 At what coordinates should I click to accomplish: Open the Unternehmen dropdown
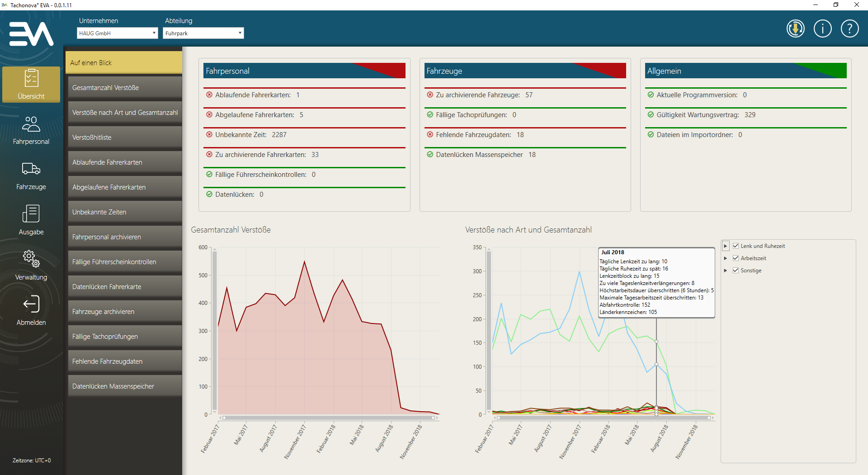point(117,33)
